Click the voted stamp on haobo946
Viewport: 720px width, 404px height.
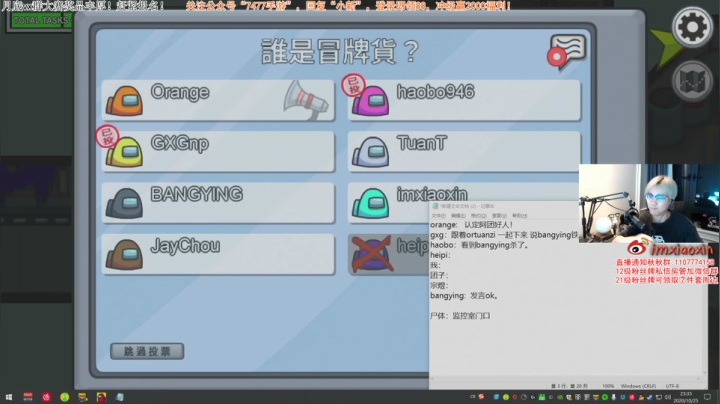[x=354, y=85]
